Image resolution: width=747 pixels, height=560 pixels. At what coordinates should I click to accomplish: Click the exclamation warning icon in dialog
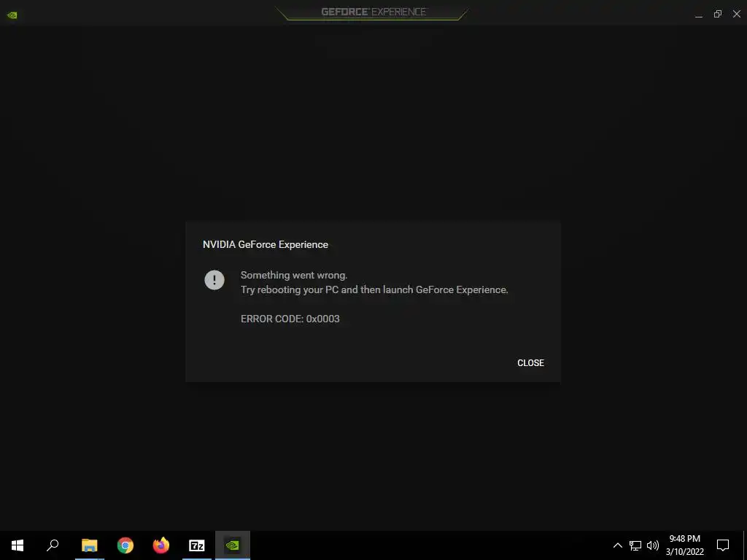coord(214,280)
